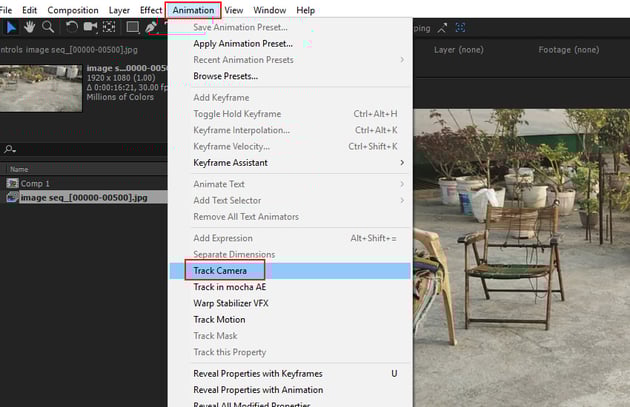This screenshot has width=630, height=407.
Task: Select the Selection arrow tool
Action: tap(11, 27)
